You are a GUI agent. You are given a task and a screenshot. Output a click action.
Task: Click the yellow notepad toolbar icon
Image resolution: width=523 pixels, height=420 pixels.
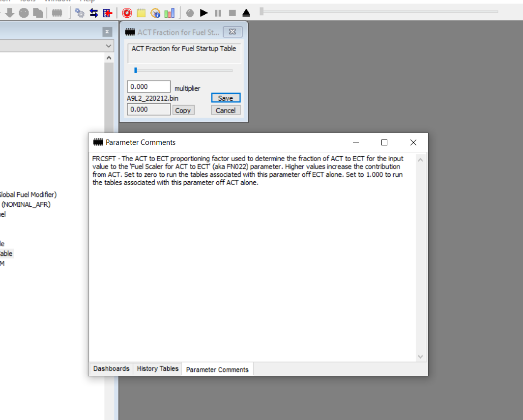coord(141,13)
